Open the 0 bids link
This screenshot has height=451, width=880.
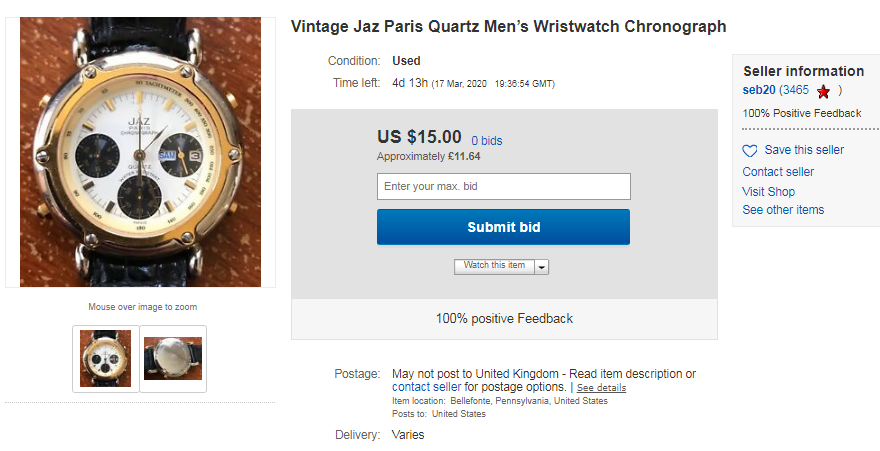pos(487,141)
